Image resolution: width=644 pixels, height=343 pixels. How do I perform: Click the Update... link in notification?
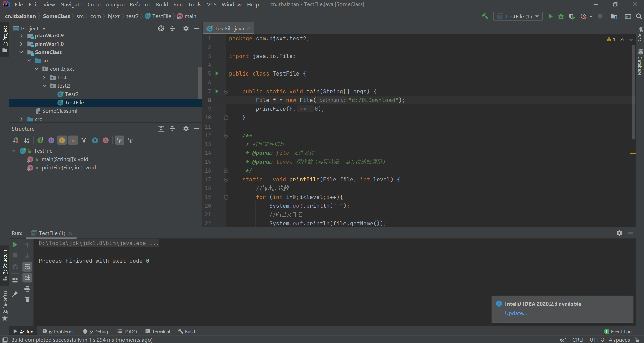click(516, 313)
